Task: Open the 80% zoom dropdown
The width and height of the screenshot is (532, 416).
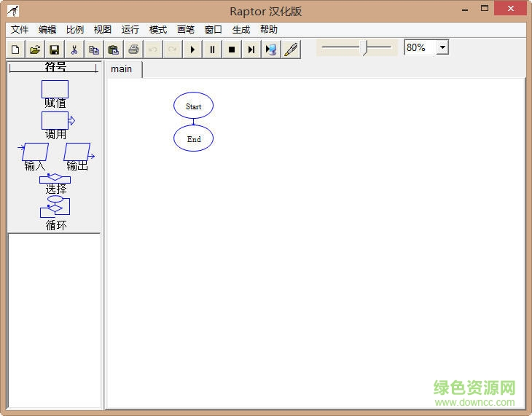Action: tap(442, 47)
